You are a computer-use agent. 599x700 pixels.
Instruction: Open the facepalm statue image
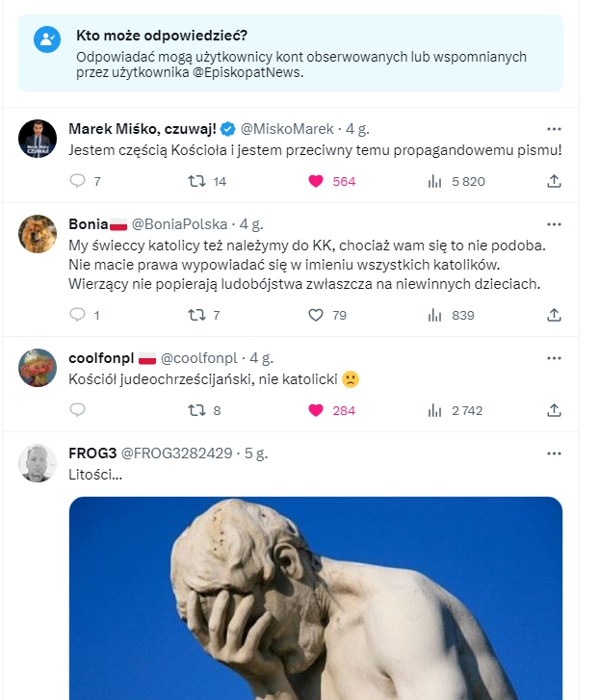click(x=316, y=597)
